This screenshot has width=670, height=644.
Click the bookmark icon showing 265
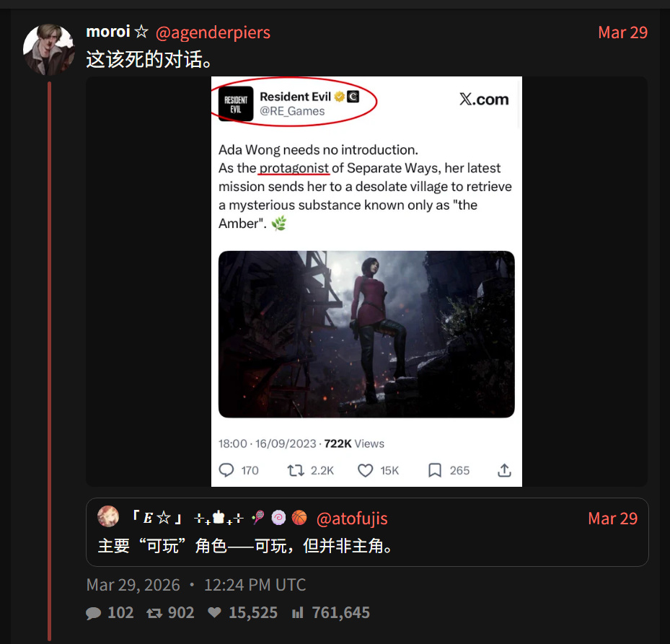pos(435,470)
